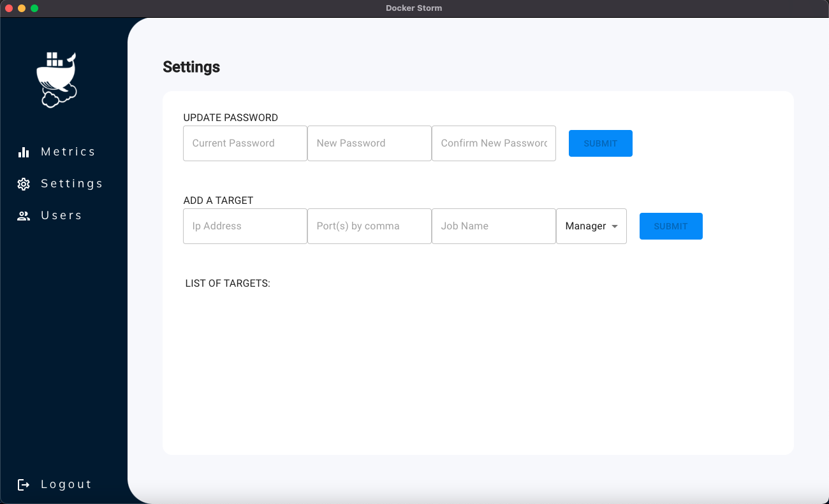Maximize the Docker Storm window
Image resolution: width=829 pixels, height=504 pixels.
point(34,8)
